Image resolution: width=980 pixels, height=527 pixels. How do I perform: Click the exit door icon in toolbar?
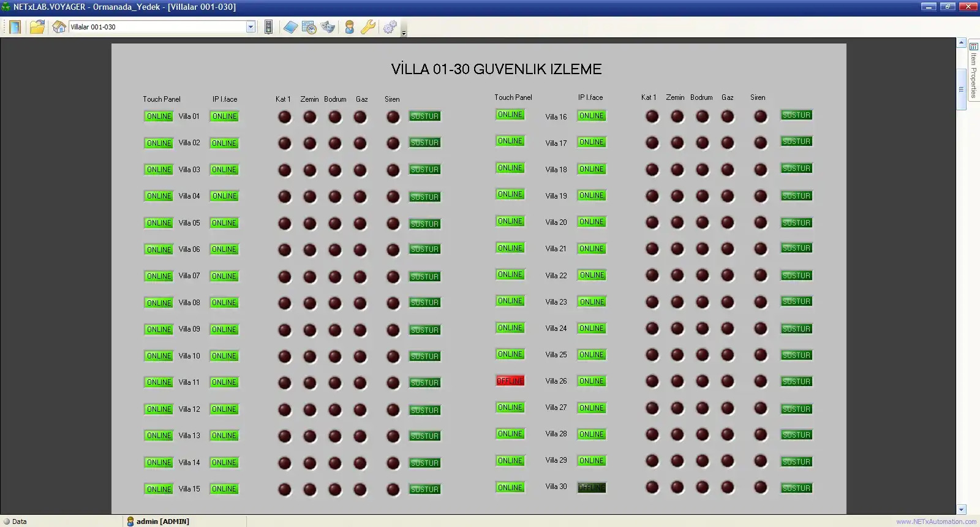click(x=15, y=27)
